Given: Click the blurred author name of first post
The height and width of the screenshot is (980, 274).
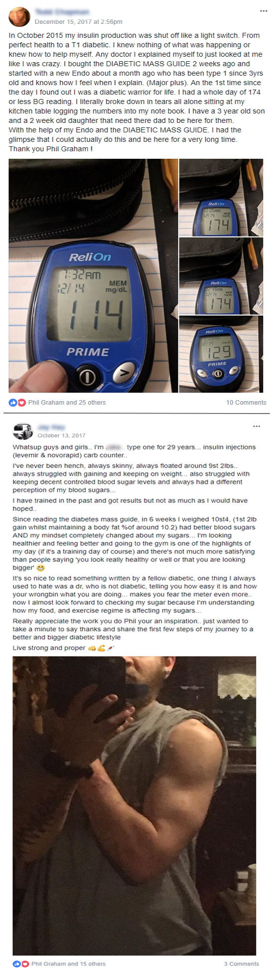Looking at the screenshot, I should 62,11.
